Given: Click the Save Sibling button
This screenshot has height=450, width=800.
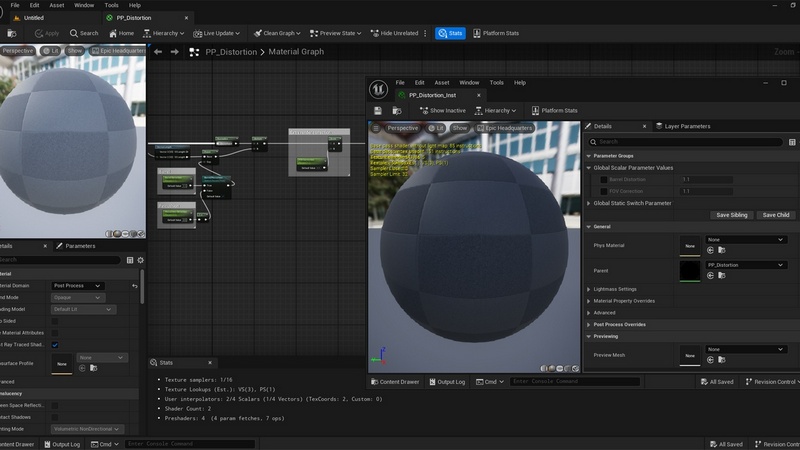Looking at the screenshot, I should tap(731, 215).
